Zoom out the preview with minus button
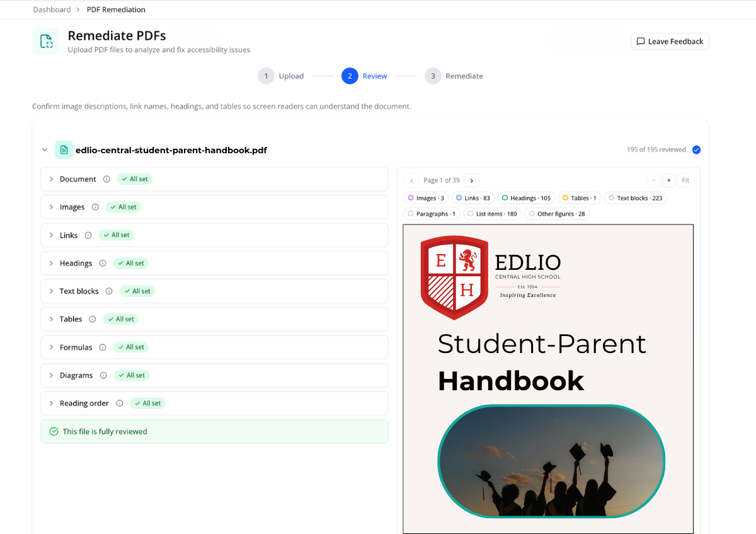This screenshot has height=534, width=756. click(655, 180)
